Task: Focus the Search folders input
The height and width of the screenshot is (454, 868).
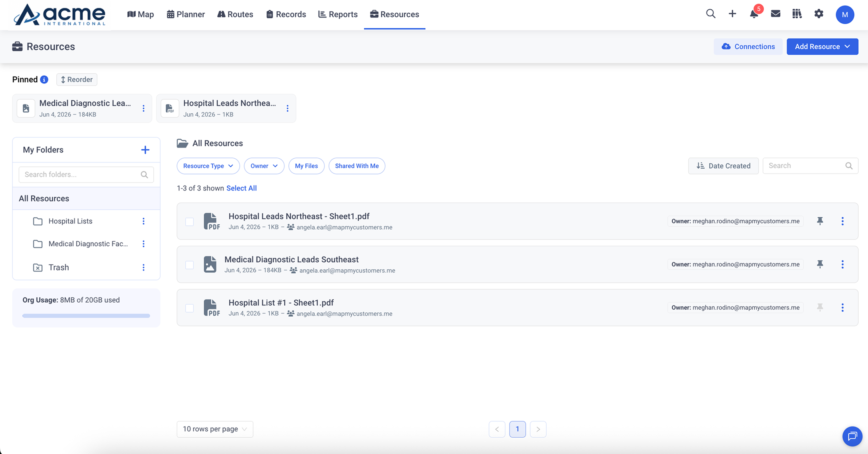Action: (x=86, y=175)
